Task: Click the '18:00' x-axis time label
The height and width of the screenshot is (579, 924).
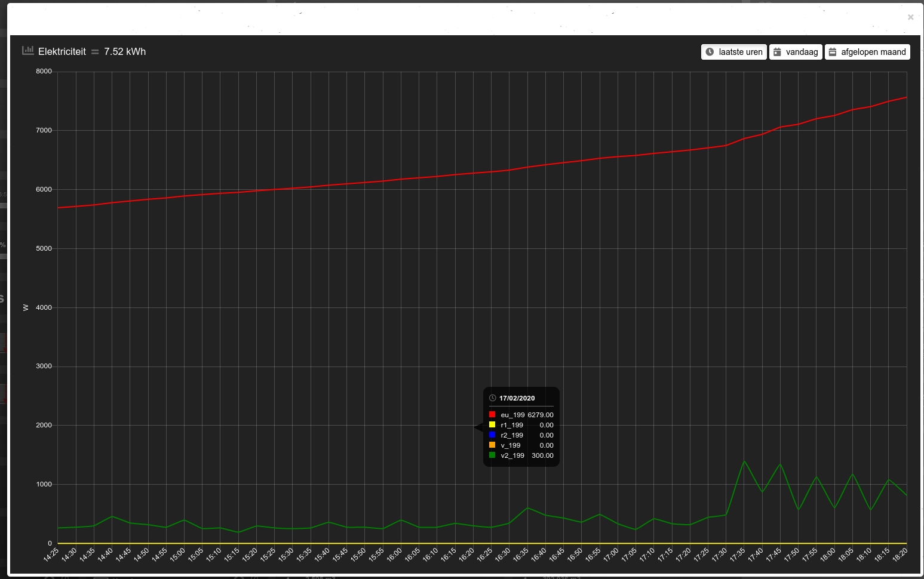Action: point(828,555)
